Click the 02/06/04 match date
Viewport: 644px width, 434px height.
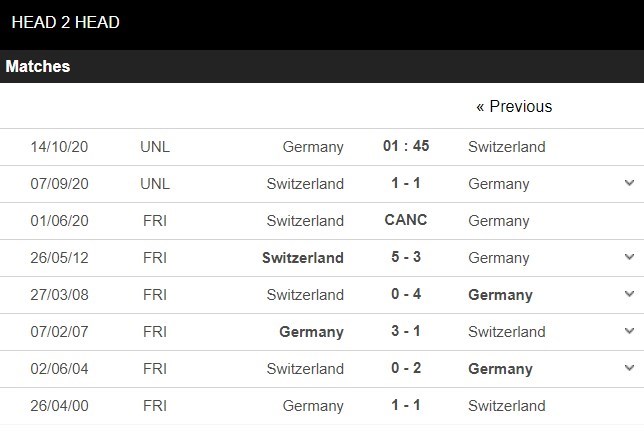click(x=59, y=368)
